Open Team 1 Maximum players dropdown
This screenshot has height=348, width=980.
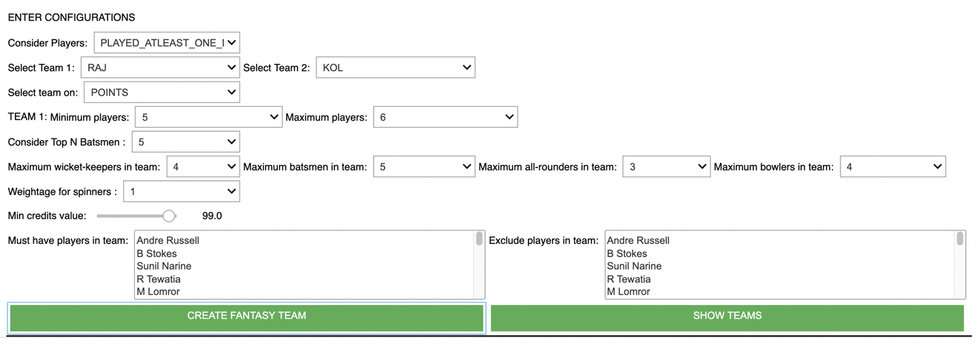pyautogui.click(x=445, y=117)
